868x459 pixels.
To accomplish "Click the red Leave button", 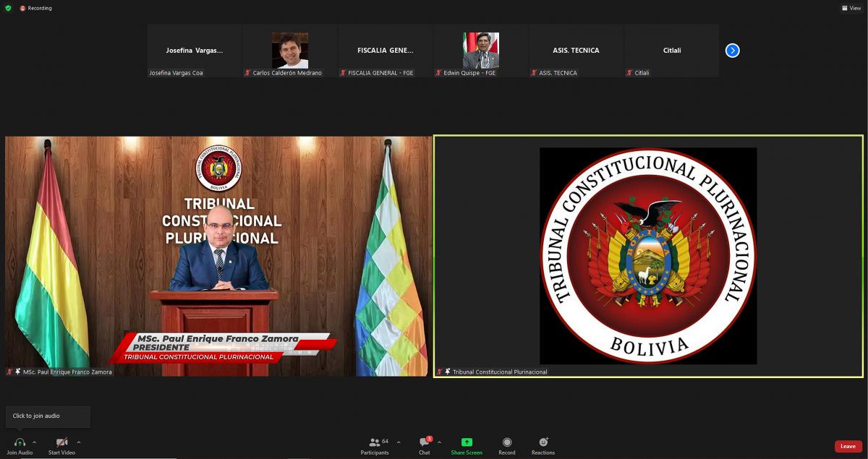I will (x=848, y=447).
